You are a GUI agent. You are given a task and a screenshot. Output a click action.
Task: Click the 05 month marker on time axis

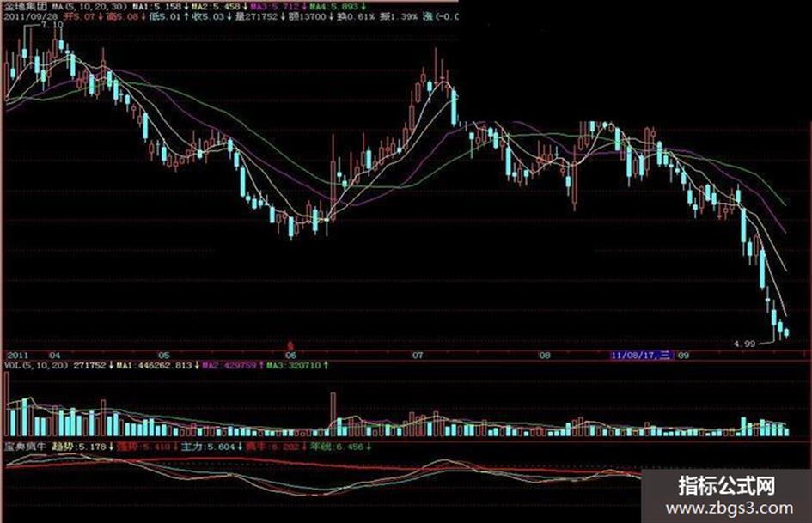tap(163, 356)
